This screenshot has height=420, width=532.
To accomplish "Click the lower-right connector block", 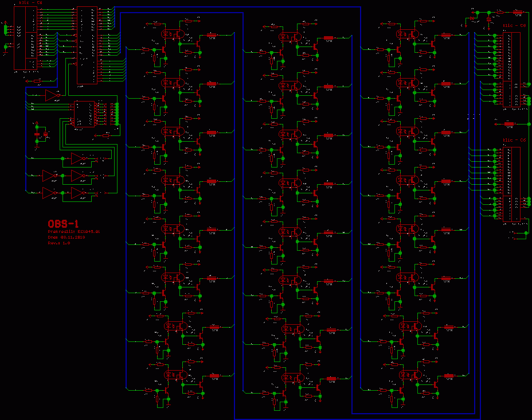I will pyautogui.click(x=510, y=184).
